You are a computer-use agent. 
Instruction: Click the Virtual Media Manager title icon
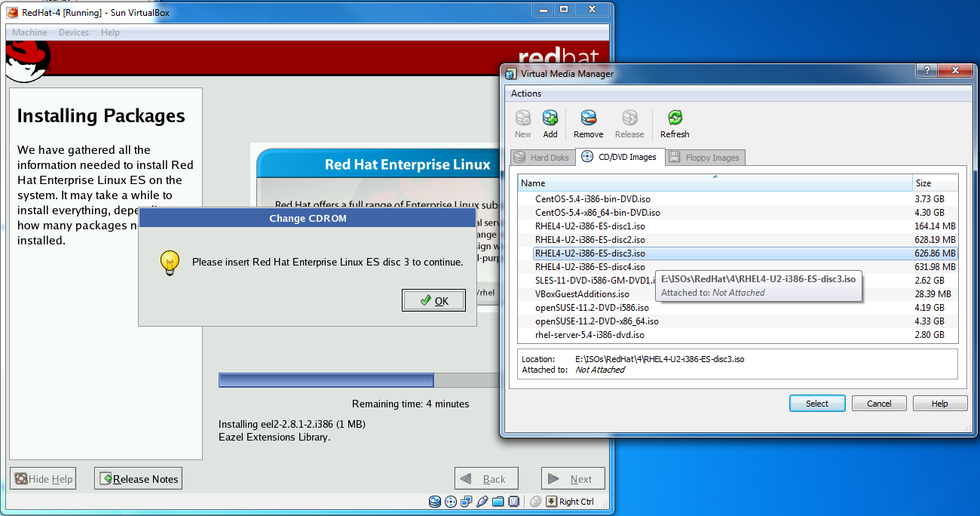pos(512,73)
